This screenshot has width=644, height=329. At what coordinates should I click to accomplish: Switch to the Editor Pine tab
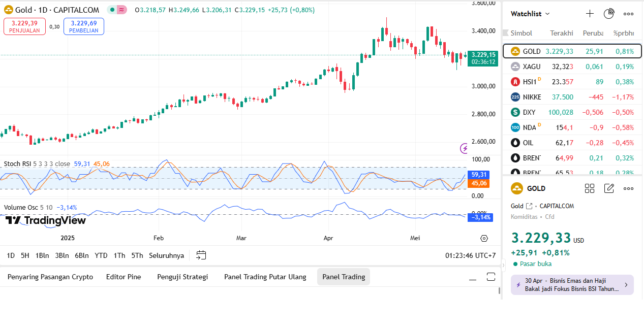point(124,277)
